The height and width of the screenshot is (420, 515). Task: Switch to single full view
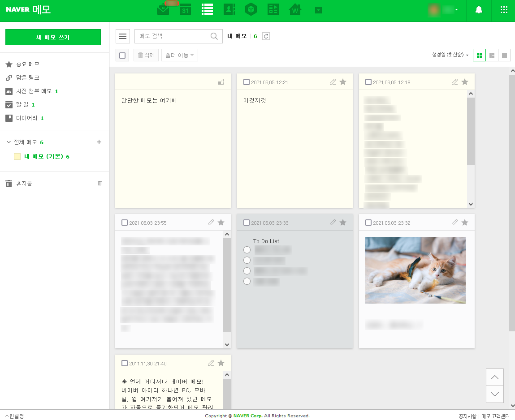[505, 55]
